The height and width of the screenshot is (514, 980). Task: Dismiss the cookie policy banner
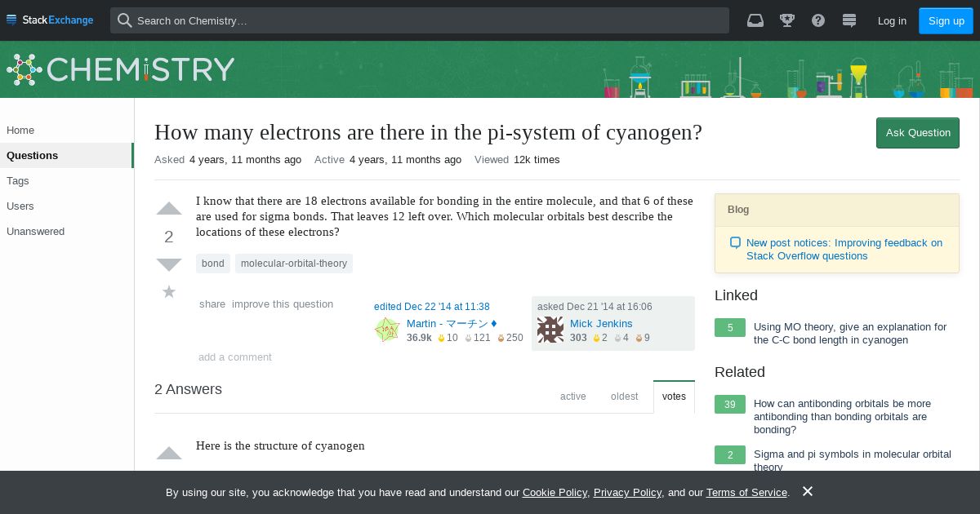click(808, 491)
